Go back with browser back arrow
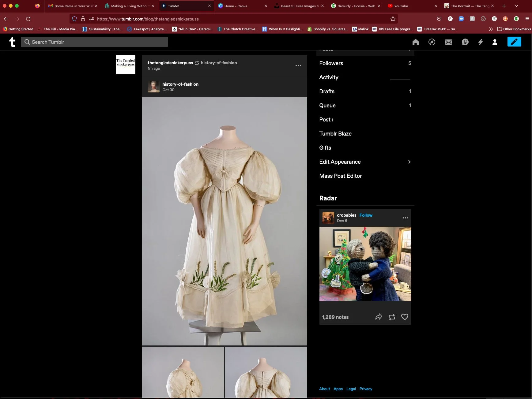The width and height of the screenshot is (532, 399). tap(6, 19)
